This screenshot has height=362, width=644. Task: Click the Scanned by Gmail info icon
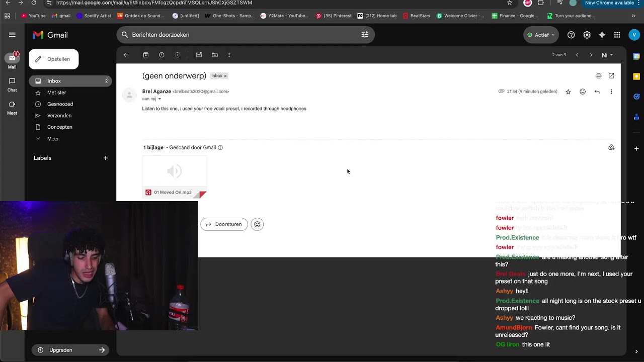220,147
